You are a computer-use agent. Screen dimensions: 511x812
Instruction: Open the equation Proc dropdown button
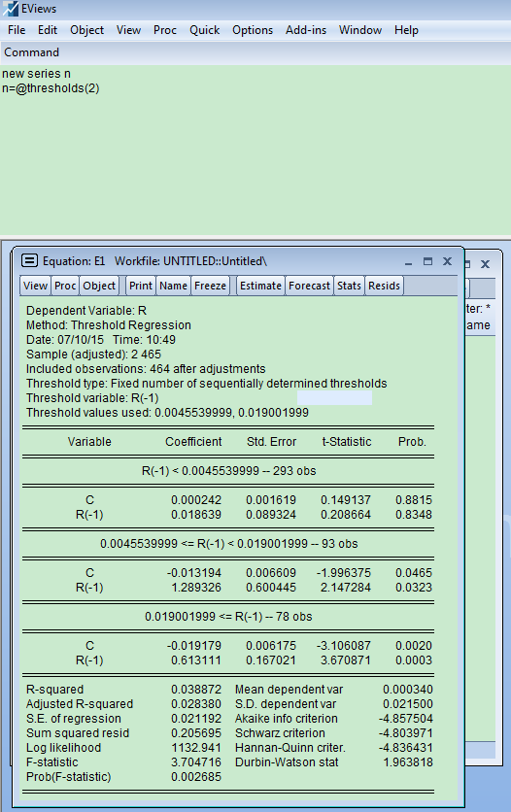point(65,286)
